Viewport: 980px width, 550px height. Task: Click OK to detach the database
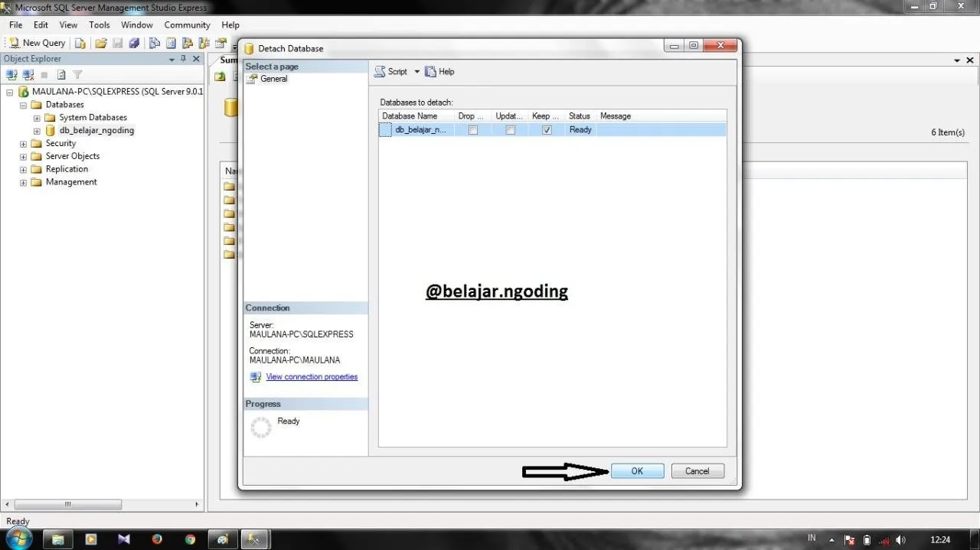click(637, 471)
